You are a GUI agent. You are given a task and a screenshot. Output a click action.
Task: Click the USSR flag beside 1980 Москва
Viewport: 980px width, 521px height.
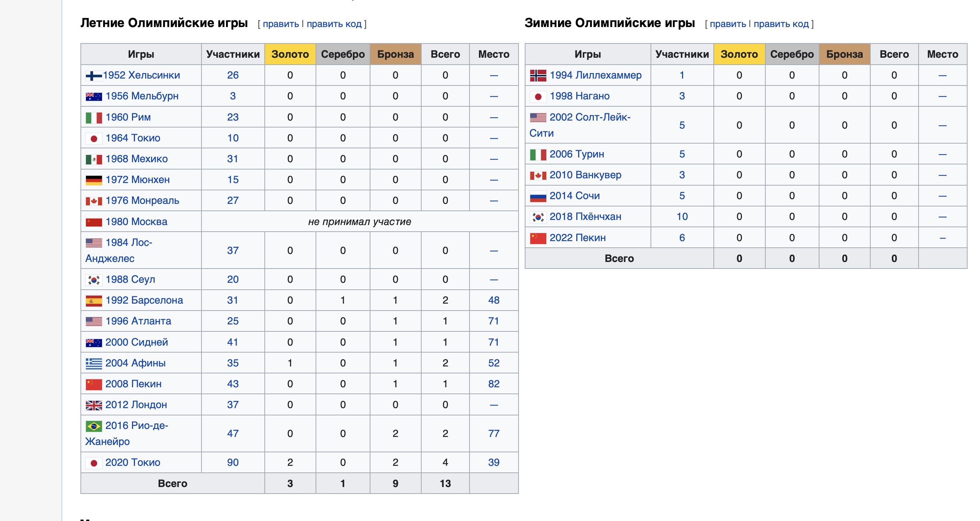coord(94,222)
